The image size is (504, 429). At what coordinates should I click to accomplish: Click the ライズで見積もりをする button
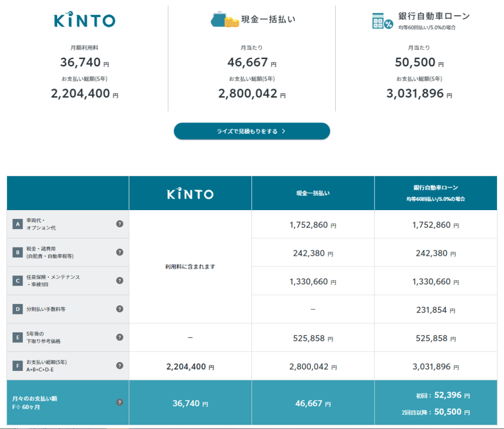pos(252,131)
